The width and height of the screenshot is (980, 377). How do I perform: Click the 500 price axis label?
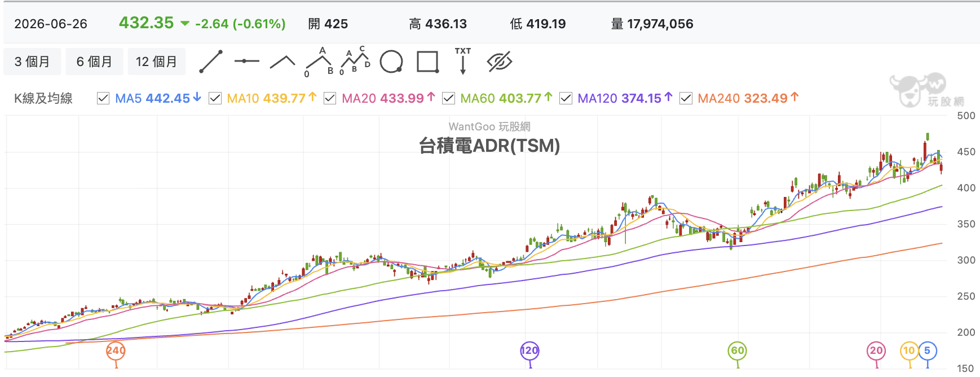click(x=966, y=116)
